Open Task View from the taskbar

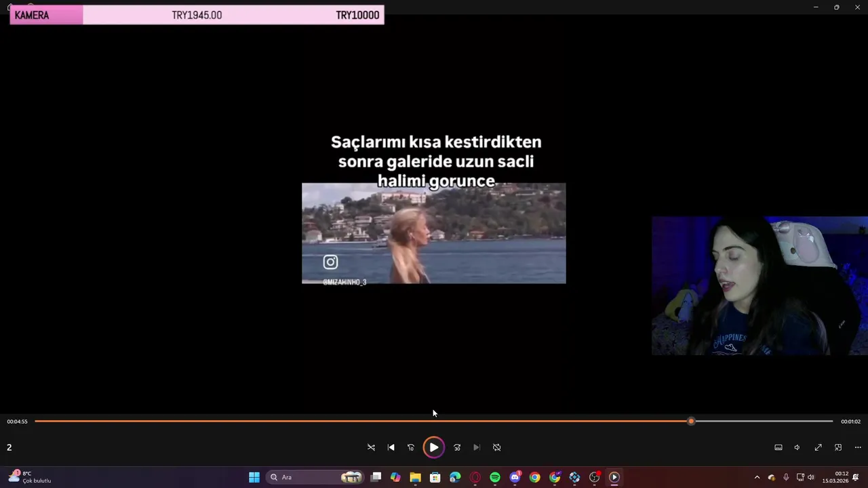tap(376, 477)
